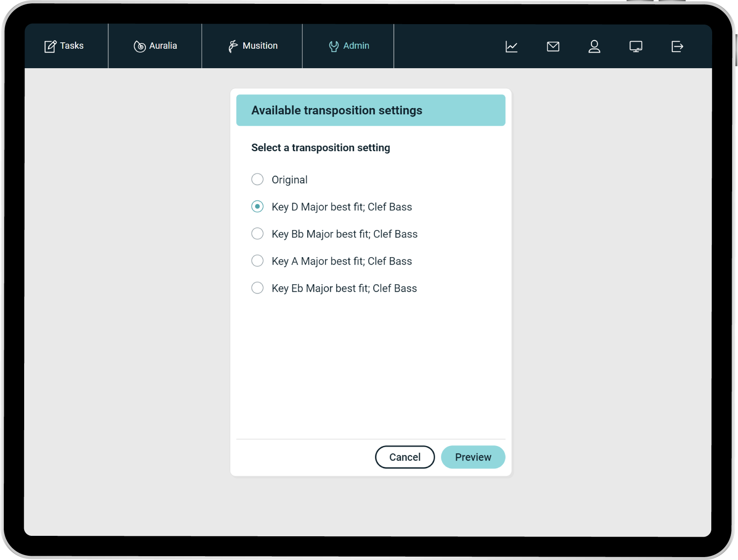
Task: Click the 'Select a transposition setting' heading
Action: coord(320,148)
